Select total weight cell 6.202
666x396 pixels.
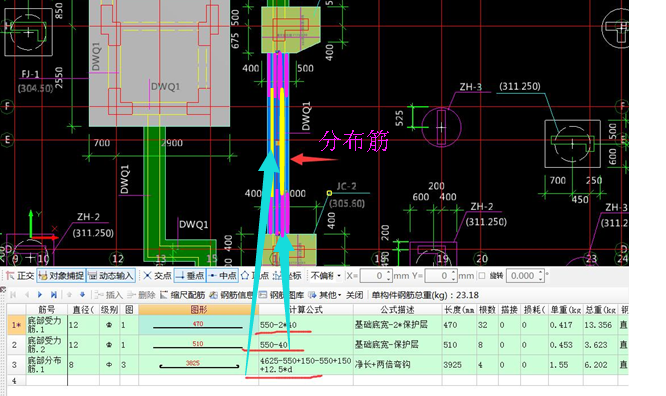(x=601, y=365)
